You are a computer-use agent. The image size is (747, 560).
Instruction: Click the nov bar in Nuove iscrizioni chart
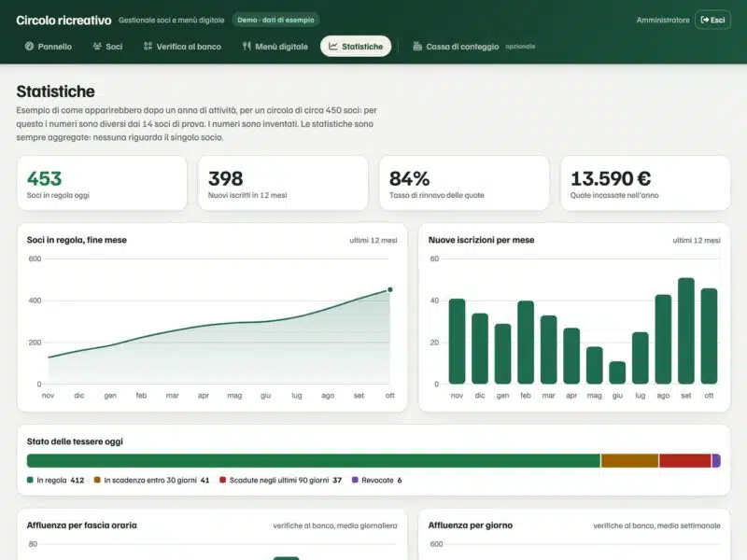point(457,342)
